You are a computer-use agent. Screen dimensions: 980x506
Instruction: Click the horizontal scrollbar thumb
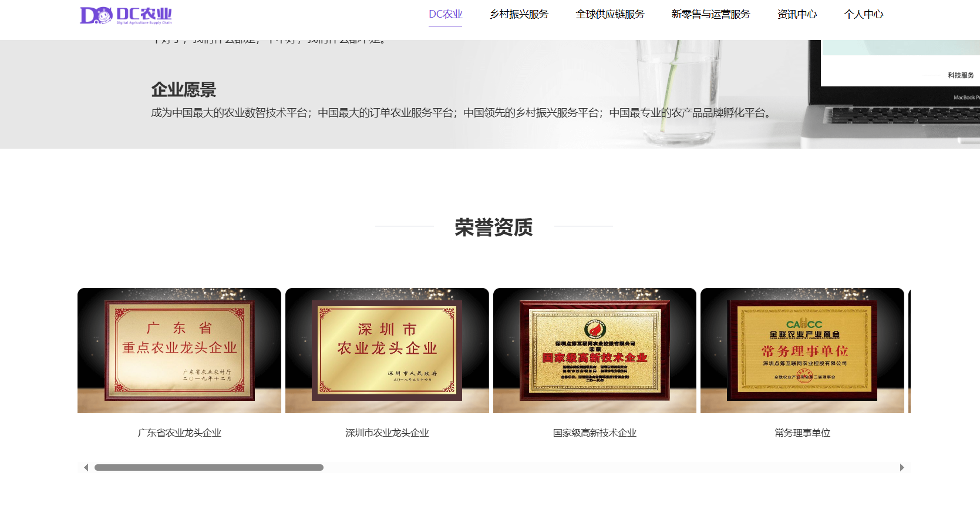209,468
